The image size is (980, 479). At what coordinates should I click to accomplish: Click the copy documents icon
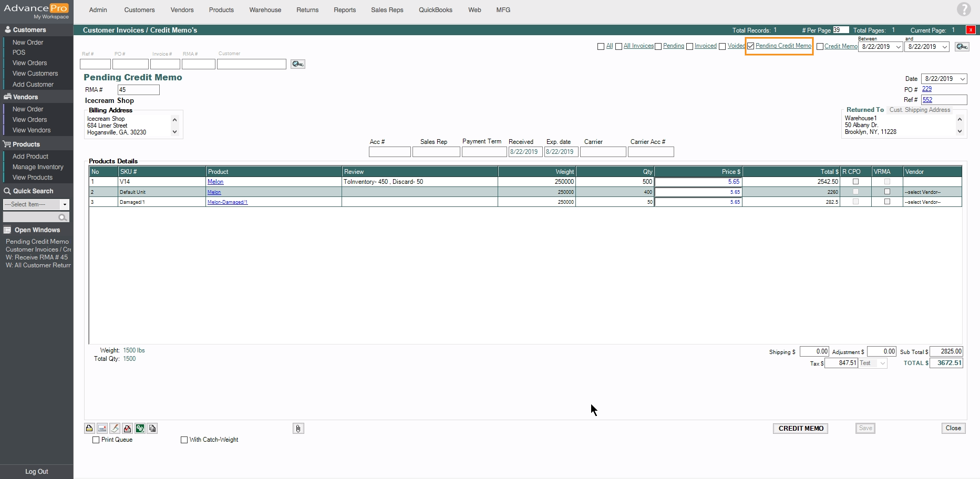pyautogui.click(x=152, y=429)
